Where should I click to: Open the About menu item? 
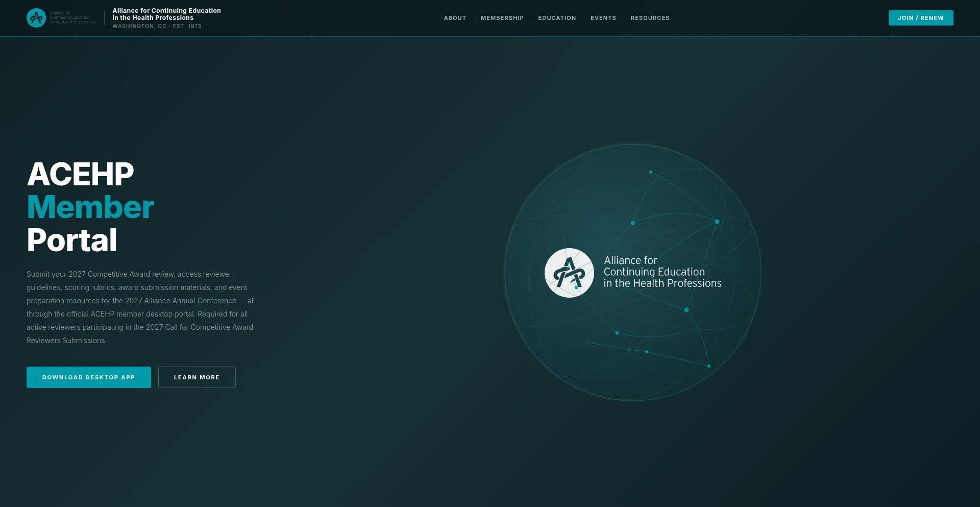[x=455, y=18]
